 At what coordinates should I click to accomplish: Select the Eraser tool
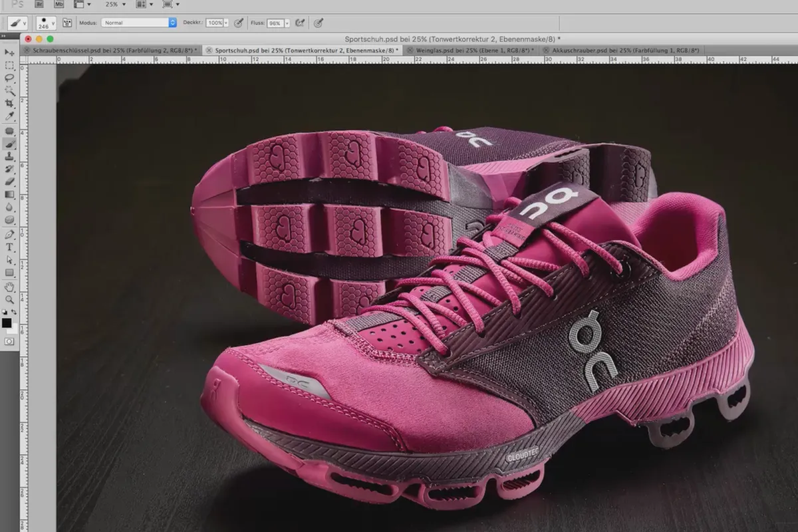tap(9, 182)
